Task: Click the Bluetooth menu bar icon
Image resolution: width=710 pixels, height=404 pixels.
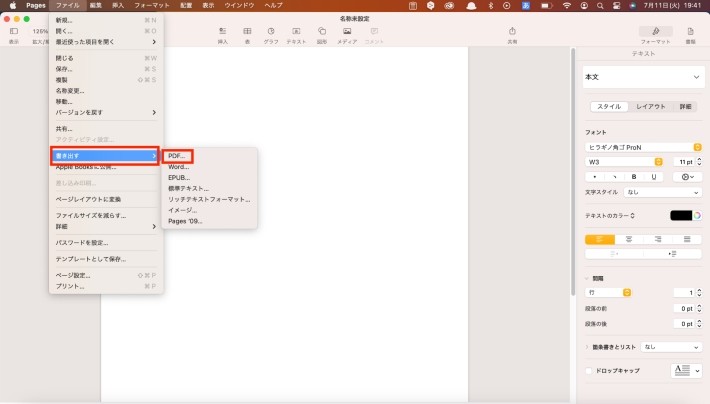Action: [490, 5]
